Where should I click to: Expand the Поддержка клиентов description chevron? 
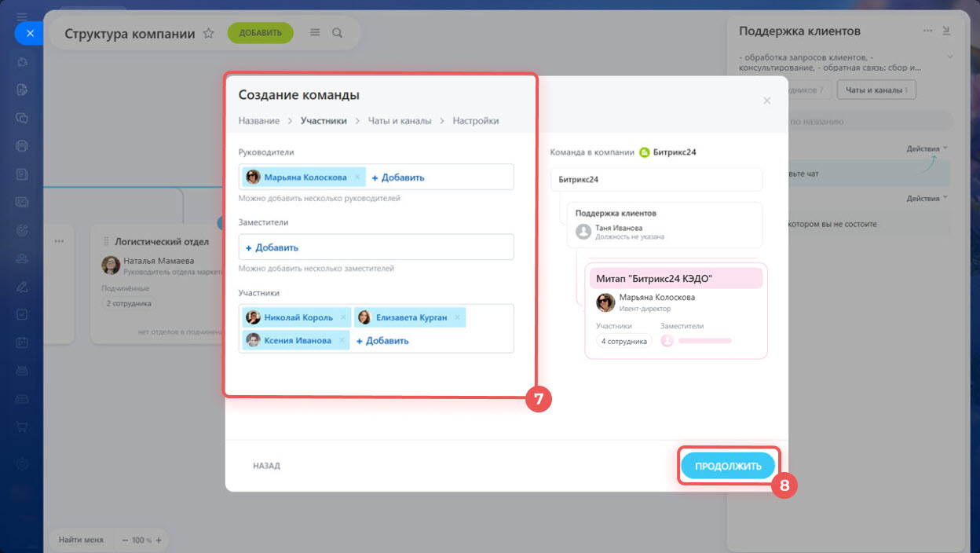click(x=949, y=57)
